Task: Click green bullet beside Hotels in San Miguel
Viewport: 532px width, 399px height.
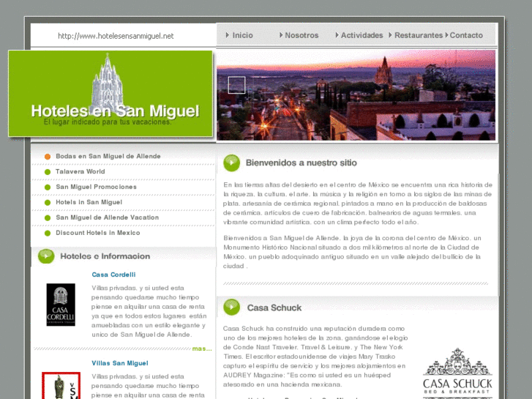Action: click(x=48, y=202)
